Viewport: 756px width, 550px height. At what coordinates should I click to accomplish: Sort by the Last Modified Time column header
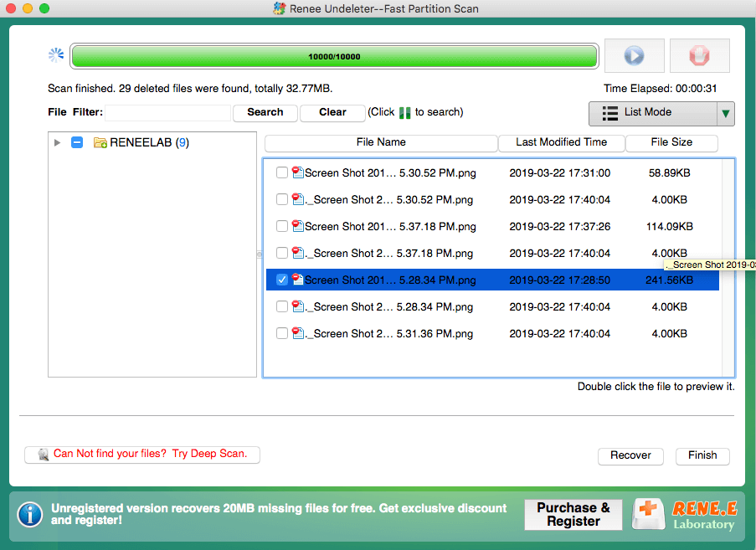(561, 142)
